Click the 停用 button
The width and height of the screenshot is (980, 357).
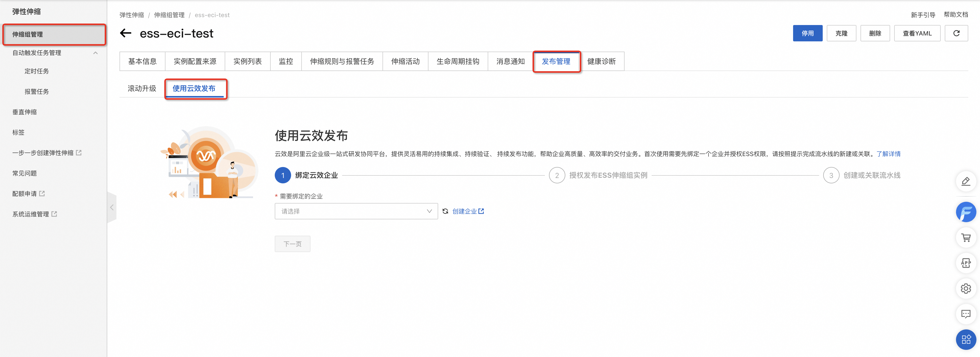pos(807,33)
